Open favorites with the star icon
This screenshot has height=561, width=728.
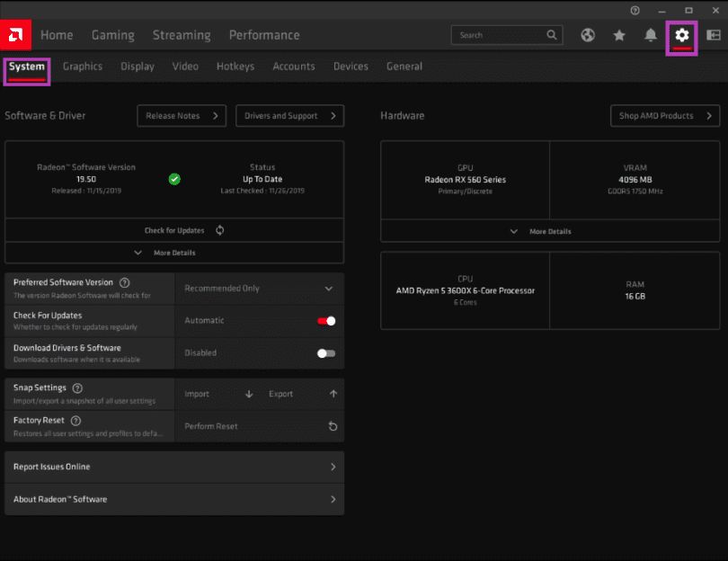click(x=619, y=35)
